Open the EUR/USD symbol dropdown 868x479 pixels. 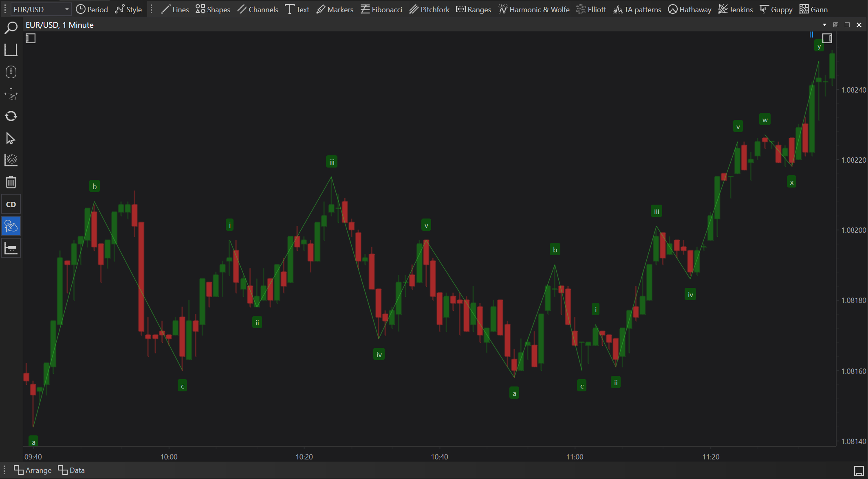[x=40, y=9]
